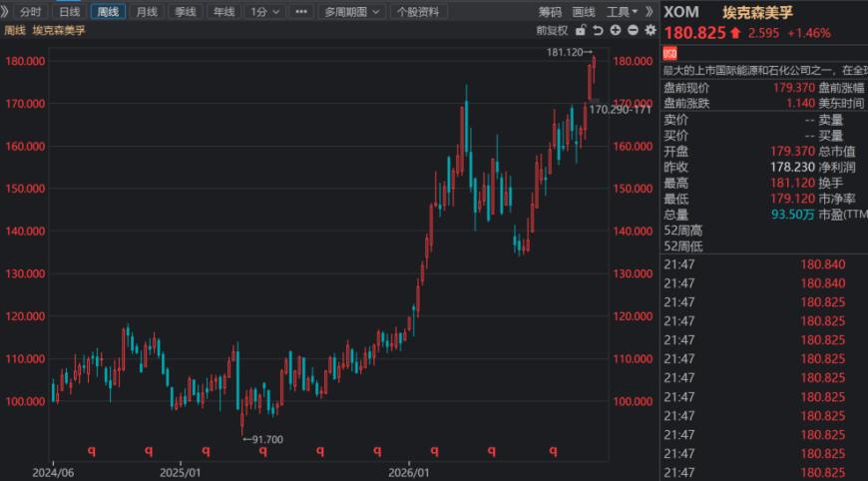Click the 周线 label above the chart

[x=15, y=31]
